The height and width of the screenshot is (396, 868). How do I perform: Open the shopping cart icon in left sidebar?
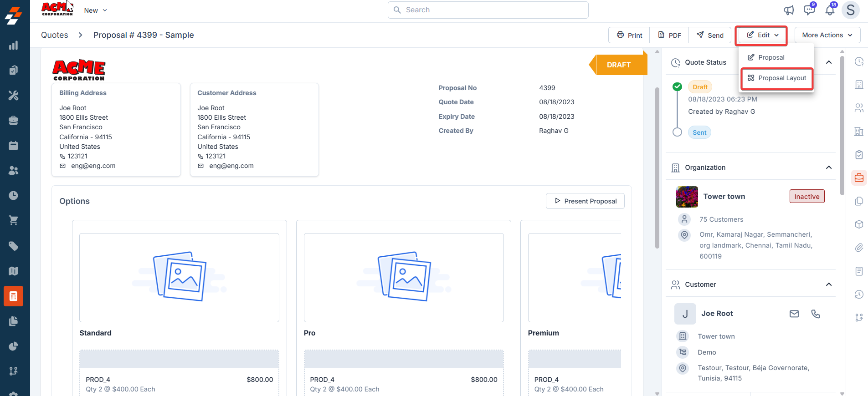[14, 220]
